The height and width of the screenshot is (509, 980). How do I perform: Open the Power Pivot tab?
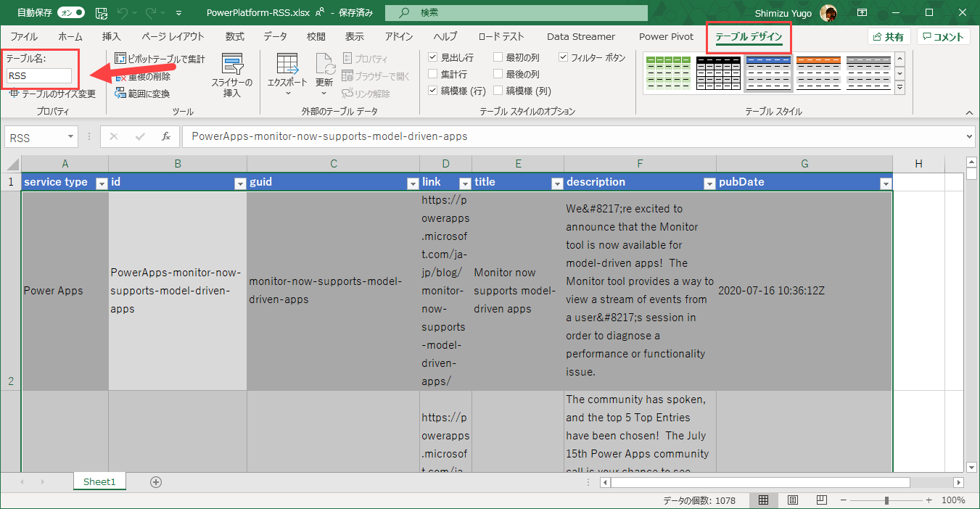[665, 36]
